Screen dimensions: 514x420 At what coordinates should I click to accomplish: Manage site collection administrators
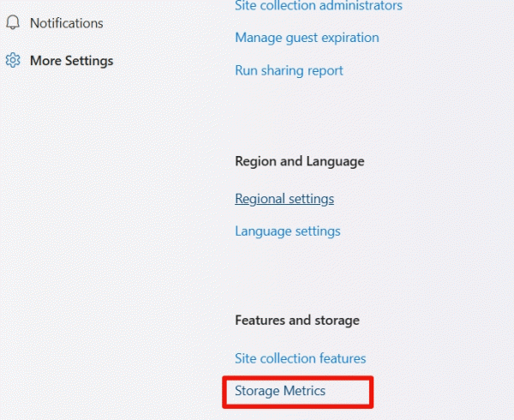point(318,6)
